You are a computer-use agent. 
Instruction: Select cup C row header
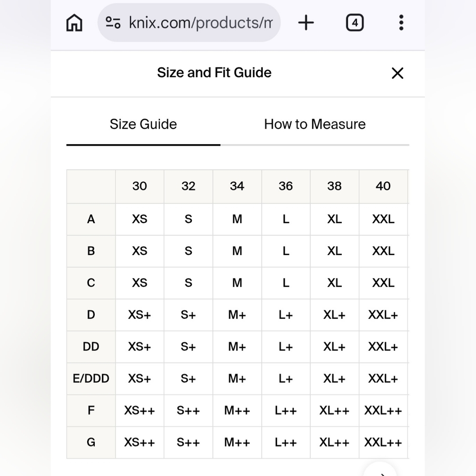click(91, 283)
